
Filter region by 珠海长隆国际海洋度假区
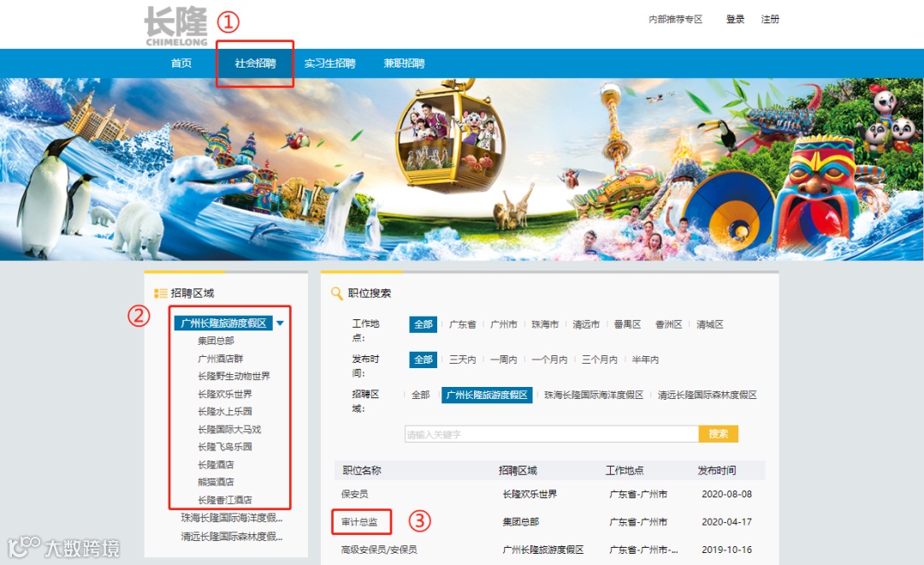coord(594,395)
